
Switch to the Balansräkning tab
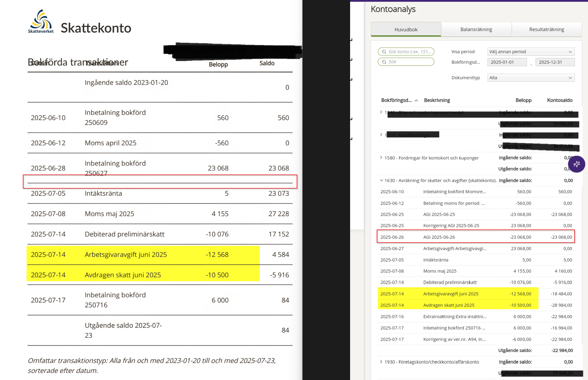coord(476,29)
